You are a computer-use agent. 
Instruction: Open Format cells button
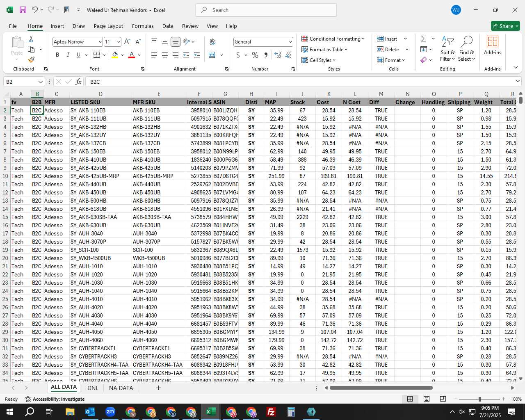(x=391, y=60)
